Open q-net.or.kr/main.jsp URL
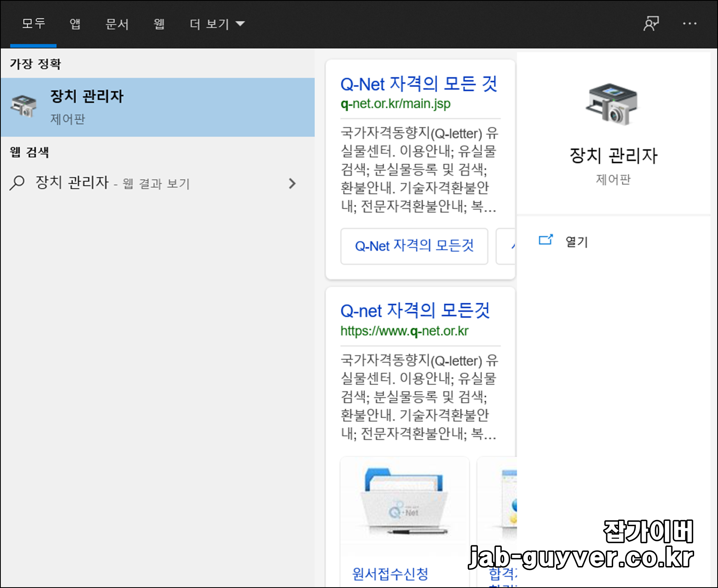718x588 pixels. (x=395, y=104)
